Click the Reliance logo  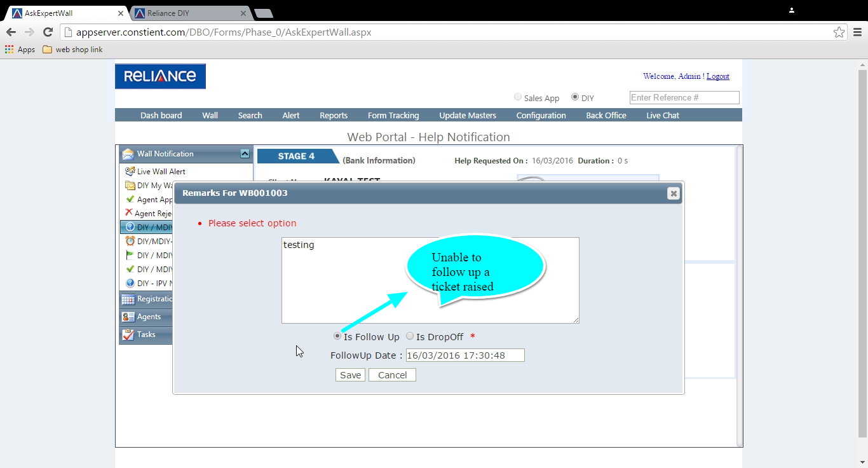click(160, 76)
